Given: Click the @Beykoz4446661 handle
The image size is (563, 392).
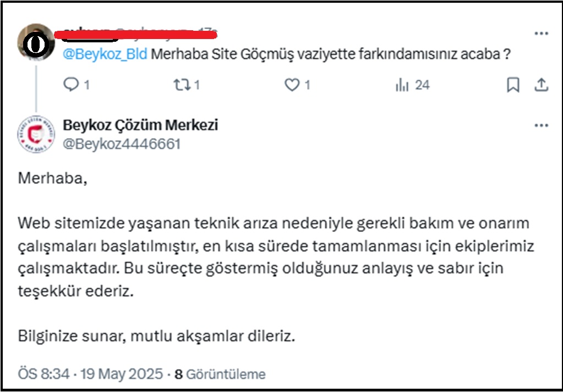Looking at the screenshot, I should tap(122, 143).
